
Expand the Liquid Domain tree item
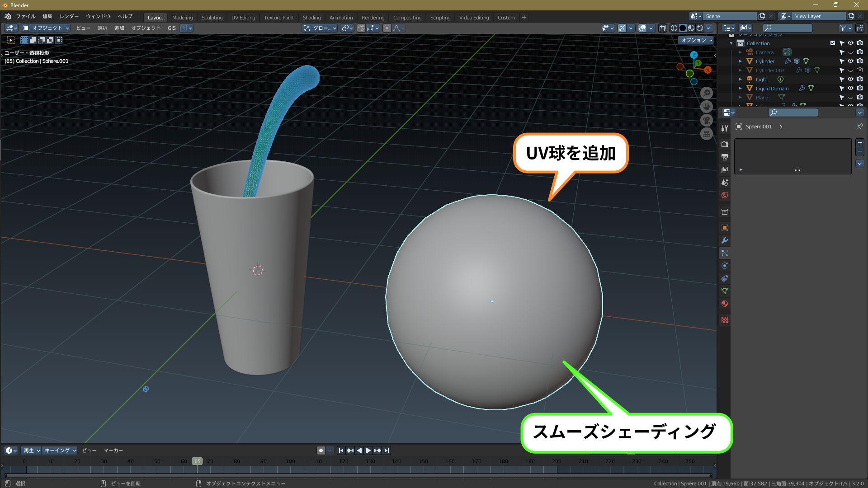pyautogui.click(x=741, y=88)
